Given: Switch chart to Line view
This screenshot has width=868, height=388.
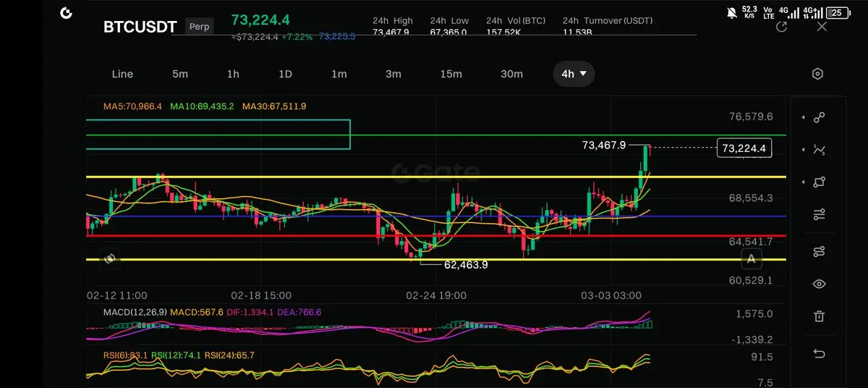Looking at the screenshot, I should click(x=122, y=74).
